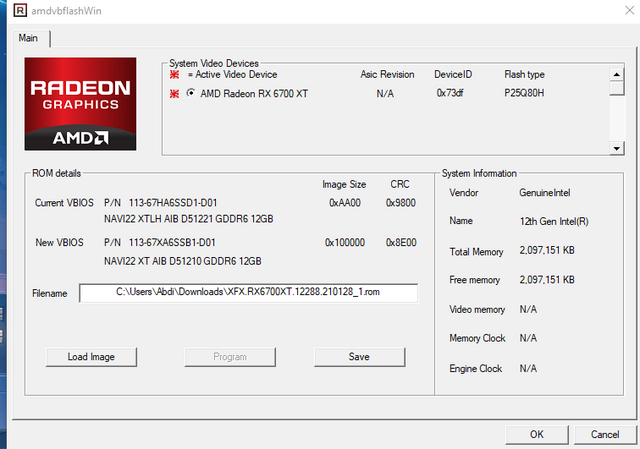640x449 pixels.
Task: Click the AMD Radeon RX 6700 XT device name
Action: point(254,94)
